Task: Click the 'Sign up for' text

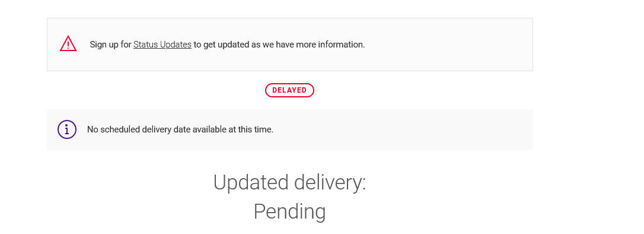Action: click(110, 45)
